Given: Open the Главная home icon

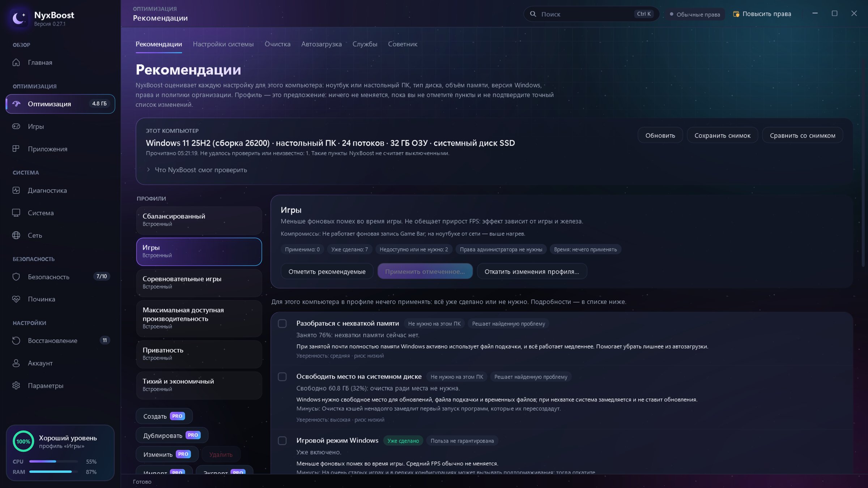Looking at the screenshot, I should tap(16, 63).
